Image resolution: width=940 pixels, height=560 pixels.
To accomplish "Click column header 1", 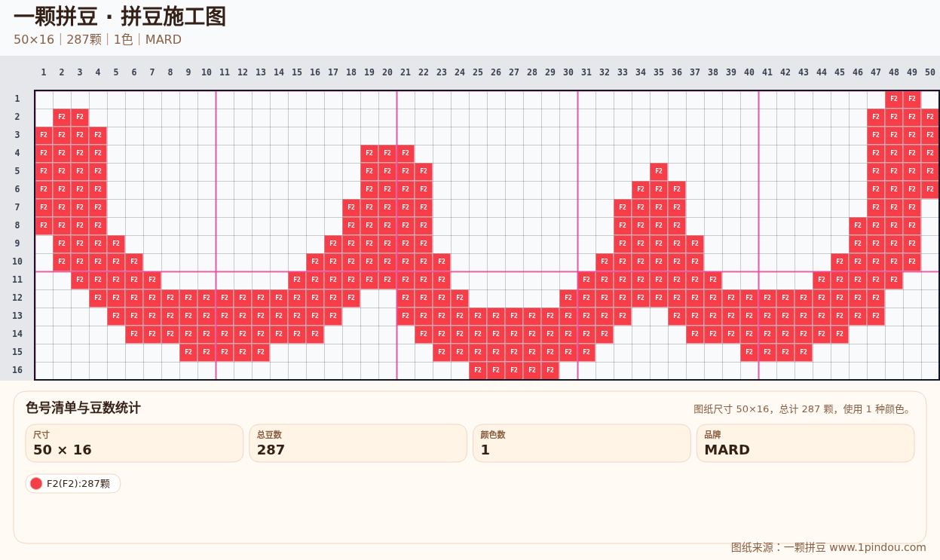I will point(44,72).
